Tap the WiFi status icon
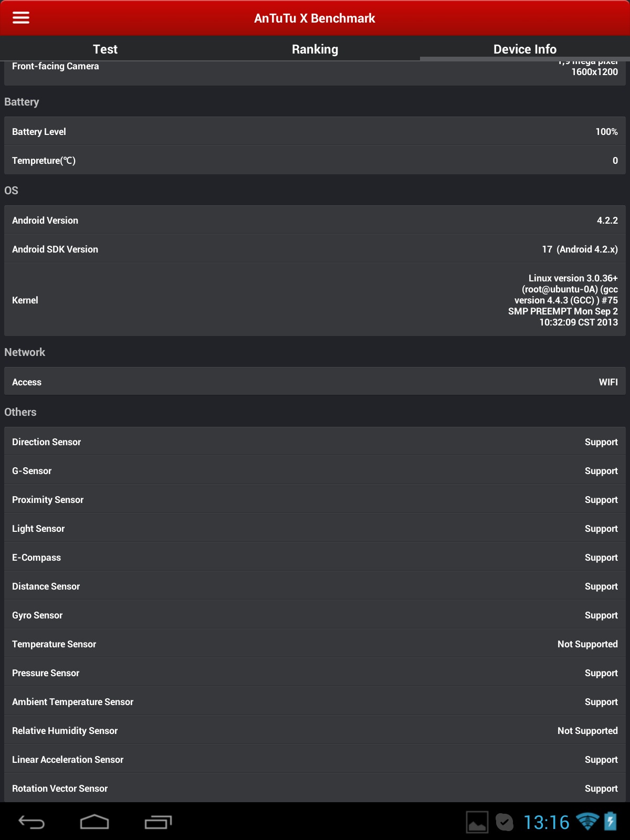 pyautogui.click(x=587, y=822)
